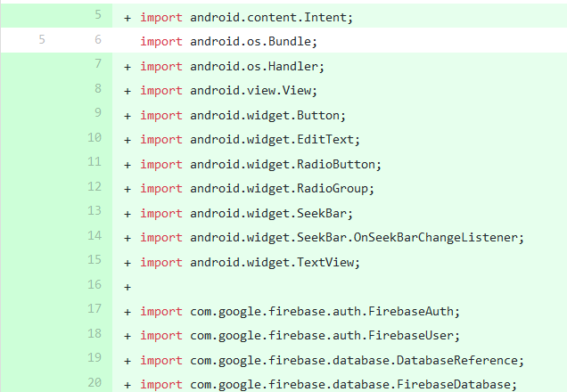
Task: Click line number 11
Action: click(x=94, y=161)
